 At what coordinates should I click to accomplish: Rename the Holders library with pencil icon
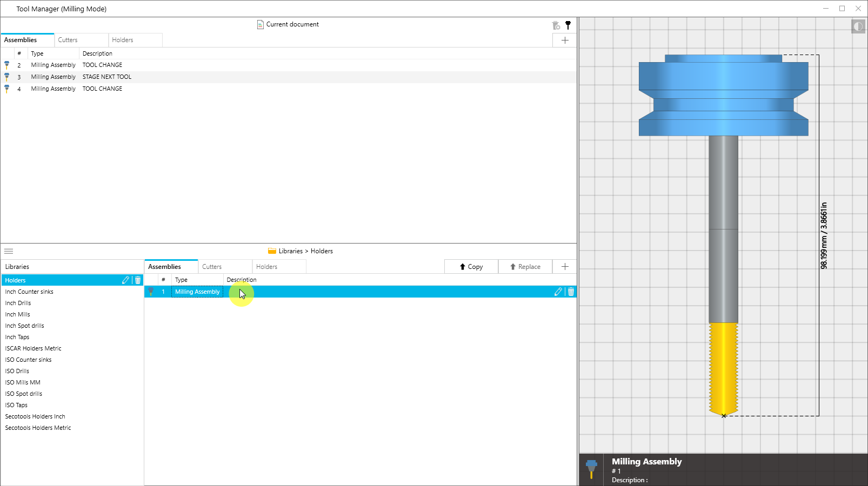tap(126, 280)
